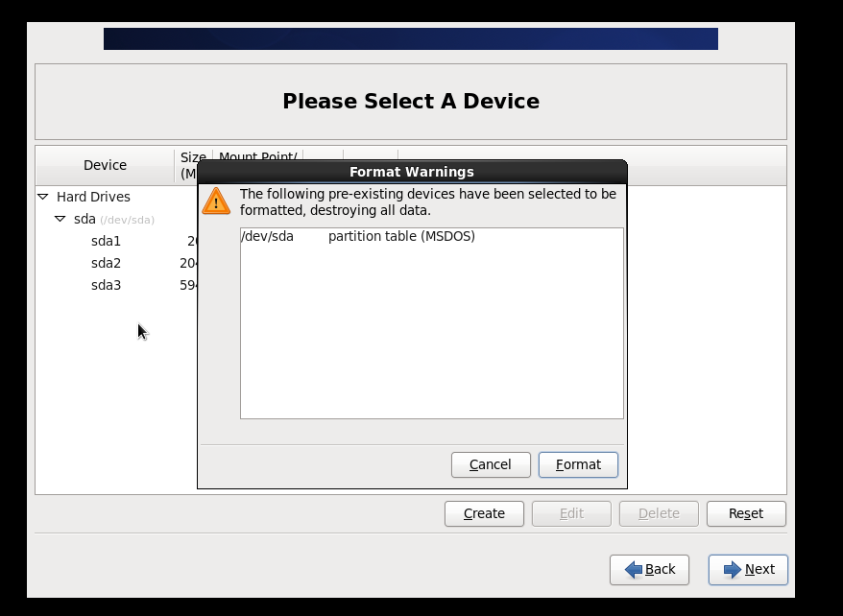
Task: Select the sda1 partition
Action: click(x=106, y=241)
